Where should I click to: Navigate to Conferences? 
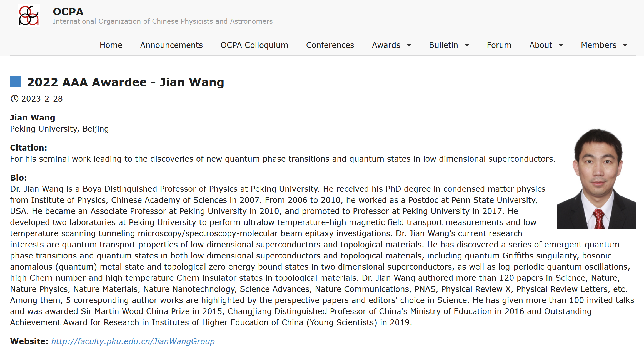(x=330, y=45)
